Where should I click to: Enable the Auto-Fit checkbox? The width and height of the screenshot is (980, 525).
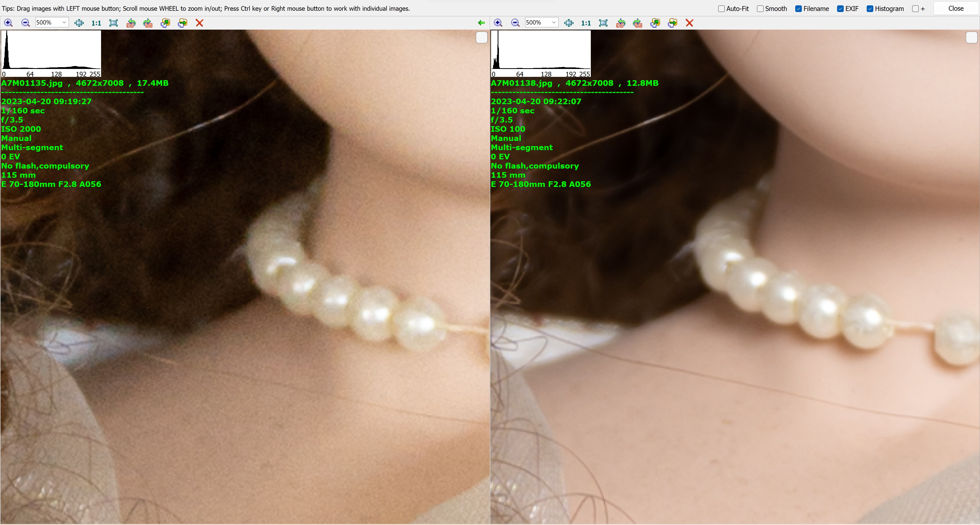click(721, 9)
